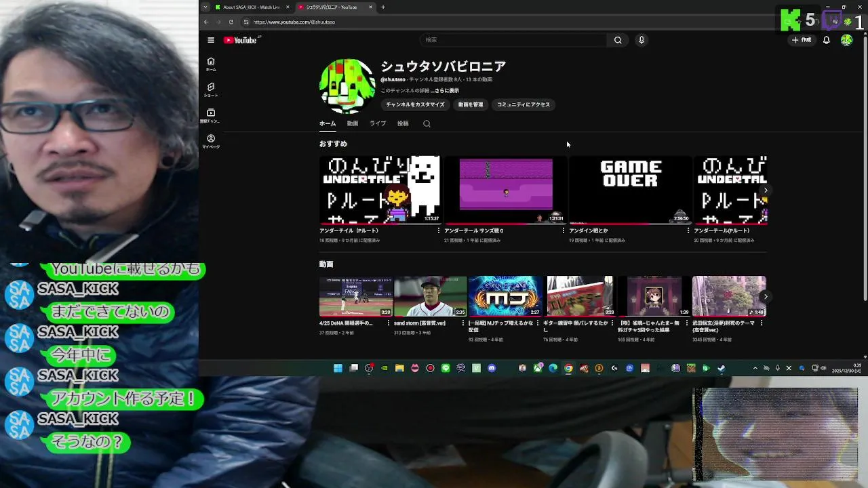This screenshot has width=868, height=488.
Task: Open Google Chrome in taskbar
Action: (x=568, y=368)
